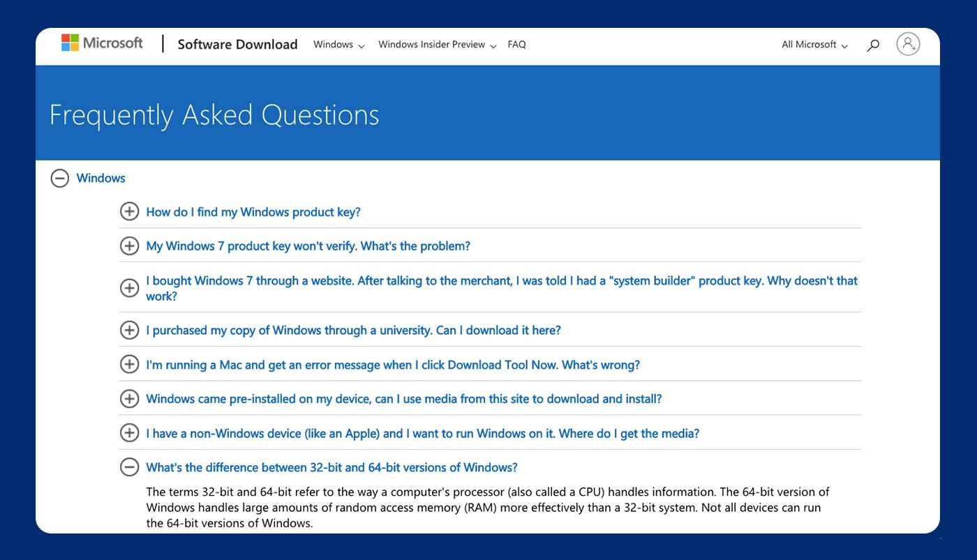
Task: Click the account sign-in avatar icon
Action: [x=908, y=44]
